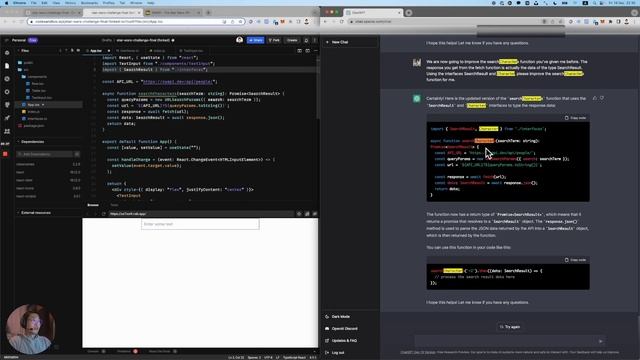
Task: Switch to the interfaces.ts editor tab
Action: click(x=129, y=51)
